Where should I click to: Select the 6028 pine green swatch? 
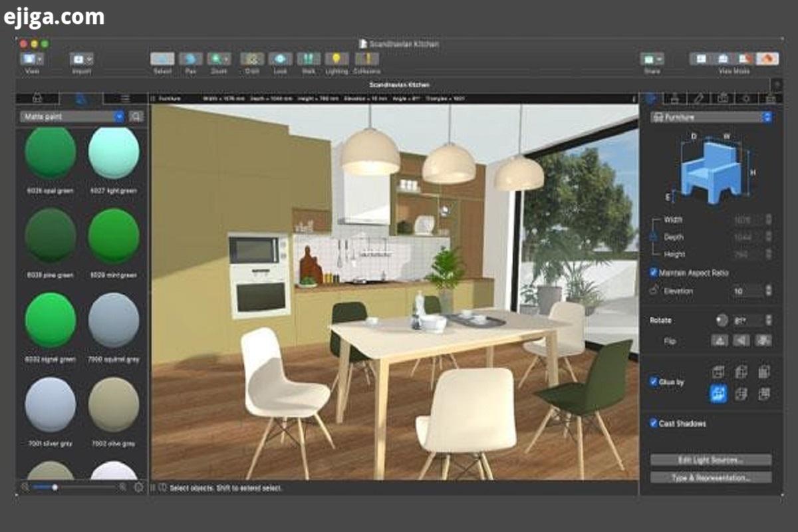point(51,235)
